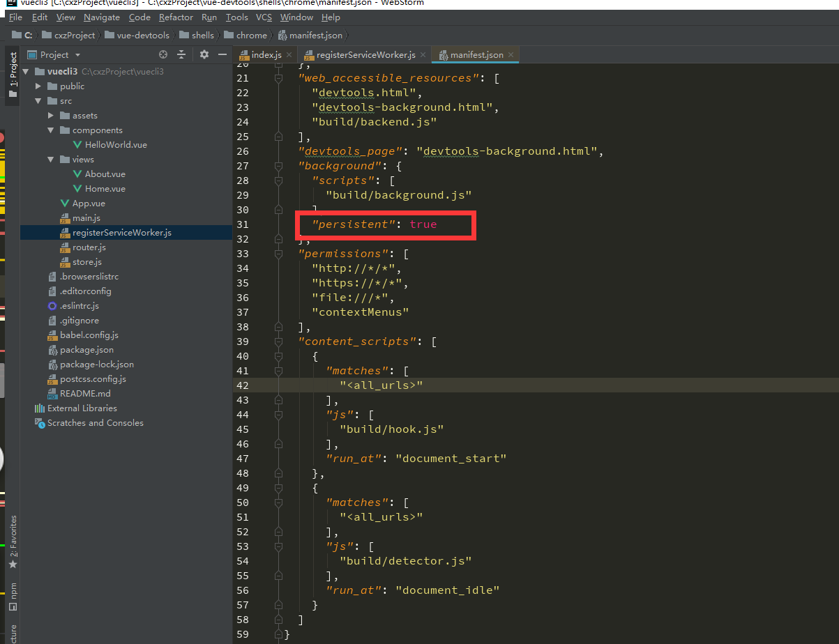839x644 pixels.
Task: Select router.js in project tree
Action: click(89, 247)
